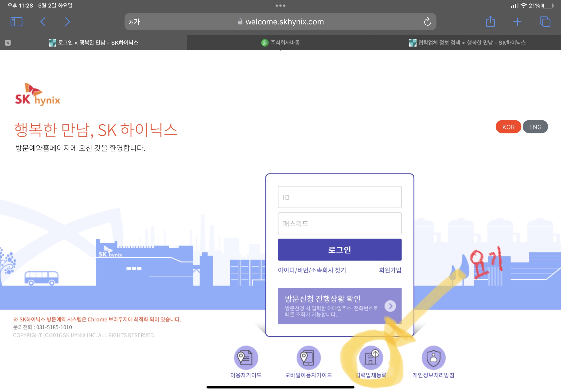The image size is (561, 392).
Task: Tap the 개인정보처리방침 text label
Action: tap(433, 375)
